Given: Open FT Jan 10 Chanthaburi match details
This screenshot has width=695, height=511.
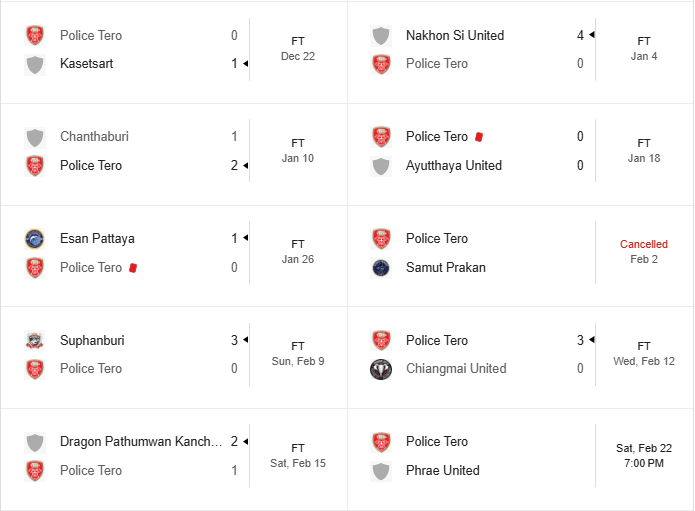Looking at the screenshot, I should coord(297,150).
